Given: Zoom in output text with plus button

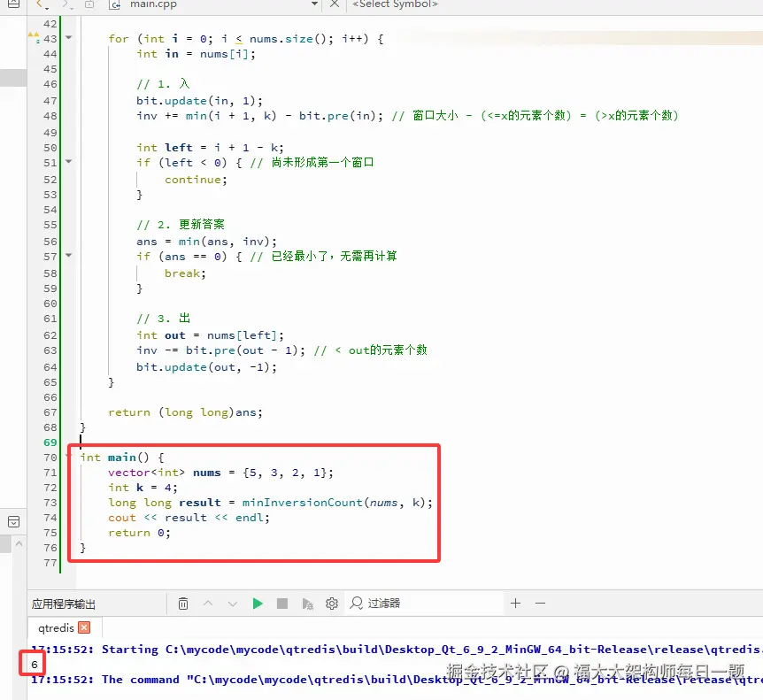Looking at the screenshot, I should (x=515, y=604).
